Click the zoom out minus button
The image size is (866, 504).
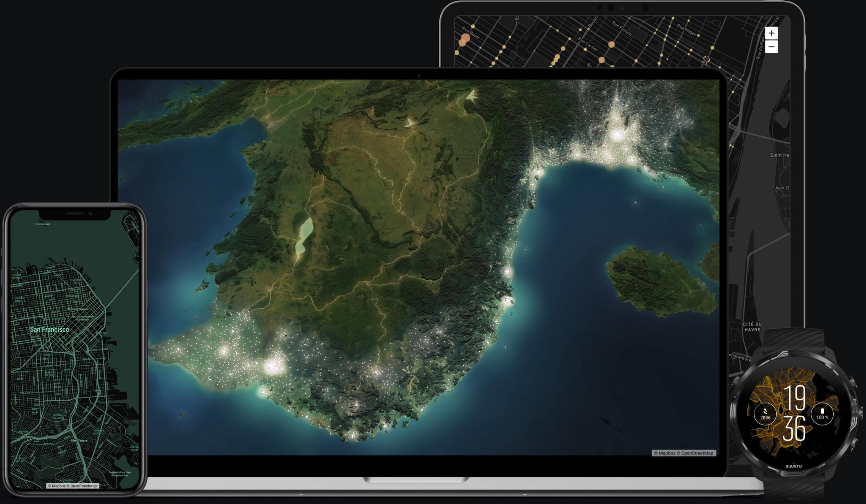771,47
